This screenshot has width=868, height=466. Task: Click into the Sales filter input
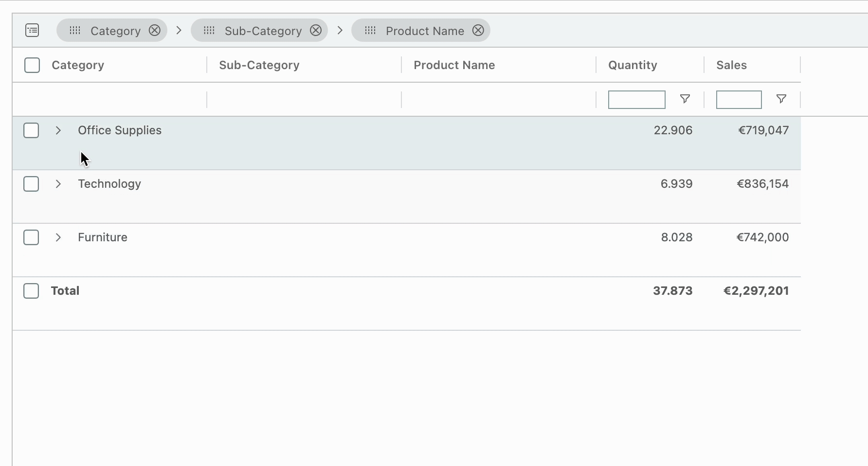pyautogui.click(x=739, y=100)
